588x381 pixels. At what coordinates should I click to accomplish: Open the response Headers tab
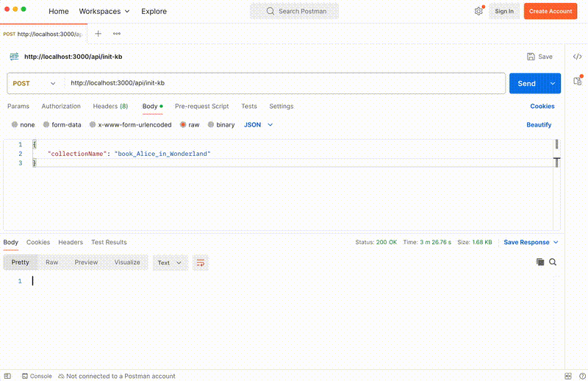pos(71,242)
